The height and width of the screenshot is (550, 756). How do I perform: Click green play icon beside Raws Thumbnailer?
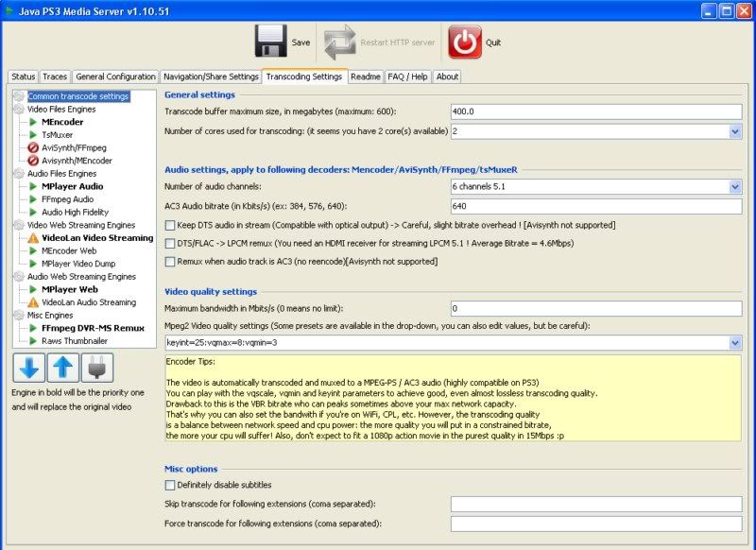(33, 341)
